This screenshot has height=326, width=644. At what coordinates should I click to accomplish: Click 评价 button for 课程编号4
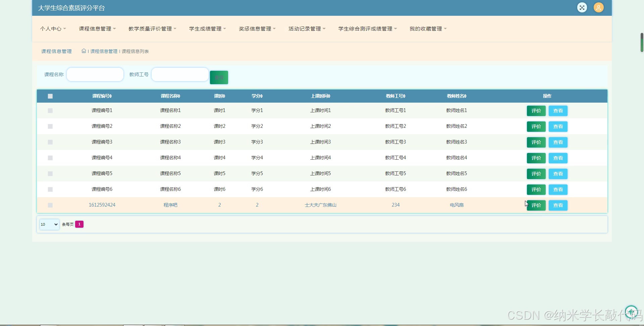point(536,158)
